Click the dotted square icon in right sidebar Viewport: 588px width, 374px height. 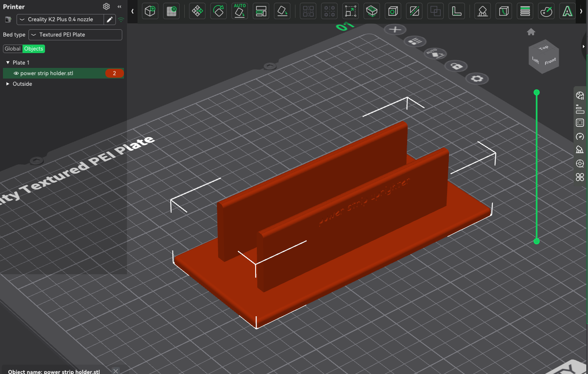click(580, 123)
